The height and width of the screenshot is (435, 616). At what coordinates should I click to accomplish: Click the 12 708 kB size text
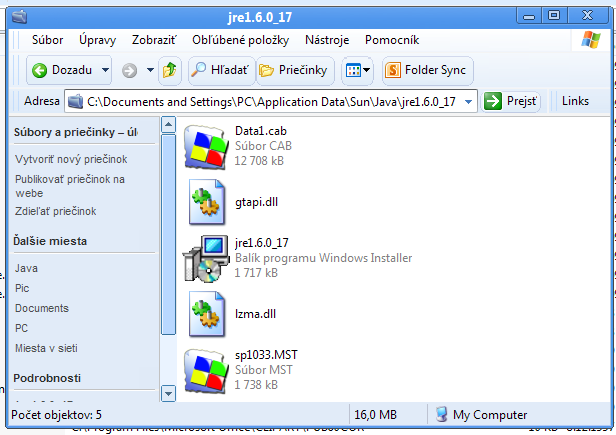tap(259, 161)
